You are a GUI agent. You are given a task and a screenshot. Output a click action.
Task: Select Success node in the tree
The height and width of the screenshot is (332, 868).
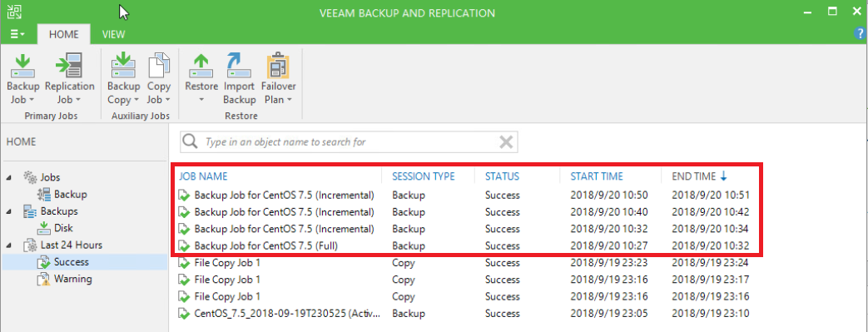pos(85,262)
